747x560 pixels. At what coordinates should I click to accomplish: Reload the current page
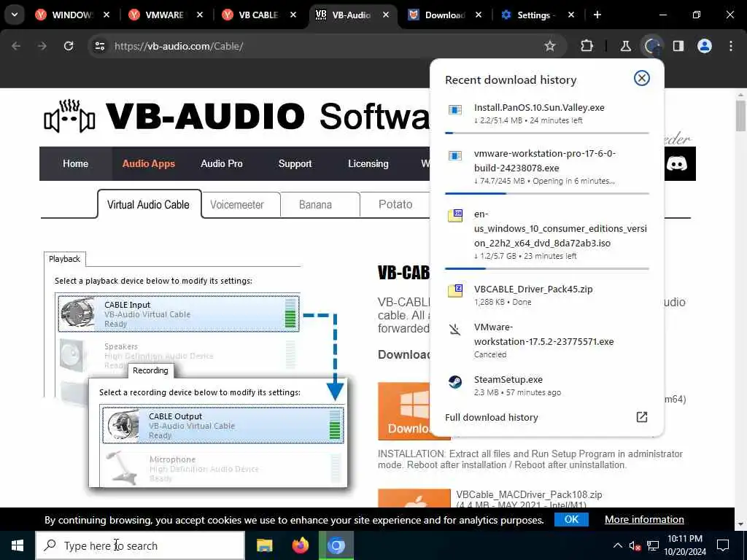pyautogui.click(x=69, y=46)
